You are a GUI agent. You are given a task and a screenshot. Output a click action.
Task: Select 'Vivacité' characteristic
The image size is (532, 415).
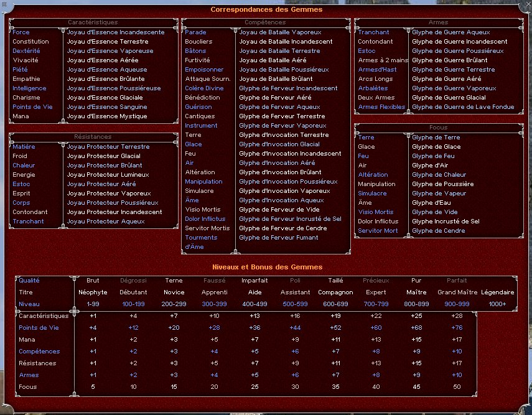coord(26,60)
